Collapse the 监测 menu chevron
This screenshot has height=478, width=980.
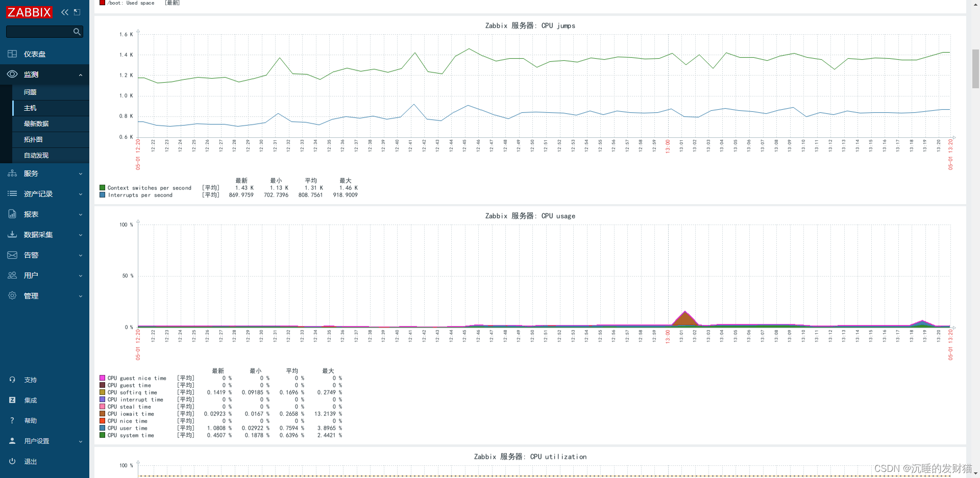[81, 75]
